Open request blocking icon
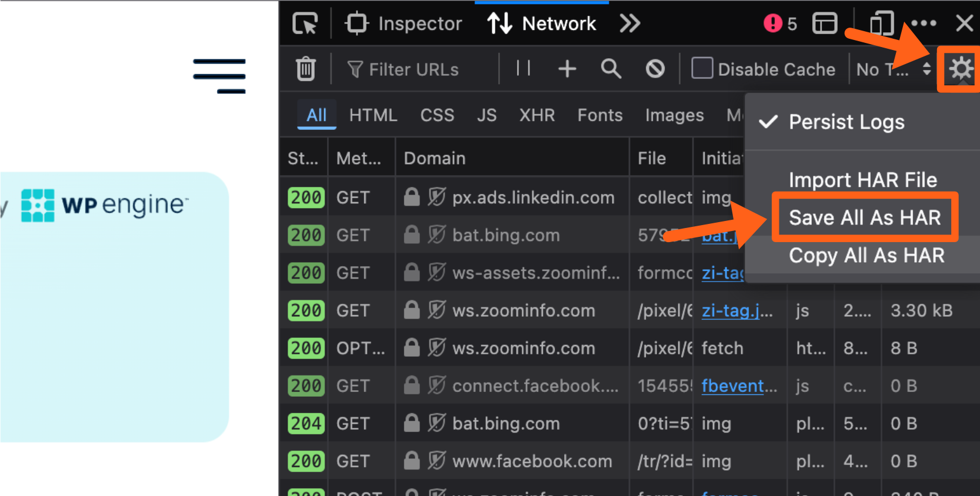 pos(655,69)
